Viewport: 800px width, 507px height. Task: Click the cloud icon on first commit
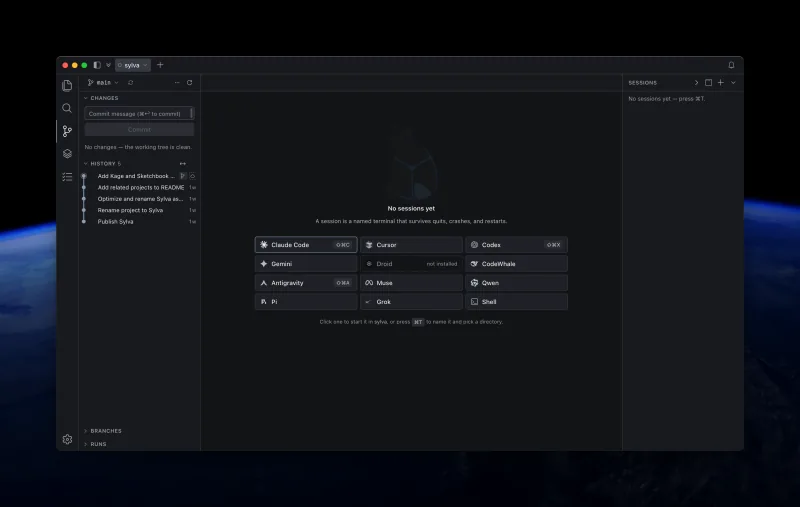coord(192,176)
